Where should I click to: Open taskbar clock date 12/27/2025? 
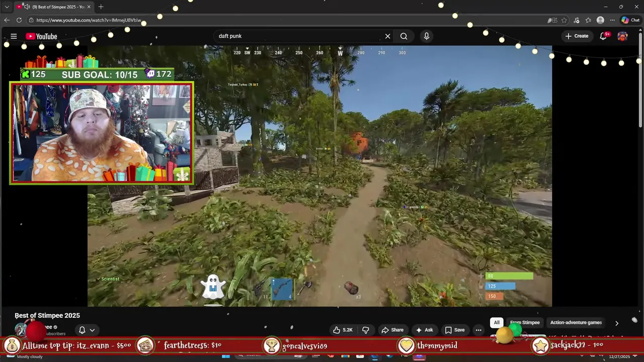click(x=619, y=356)
